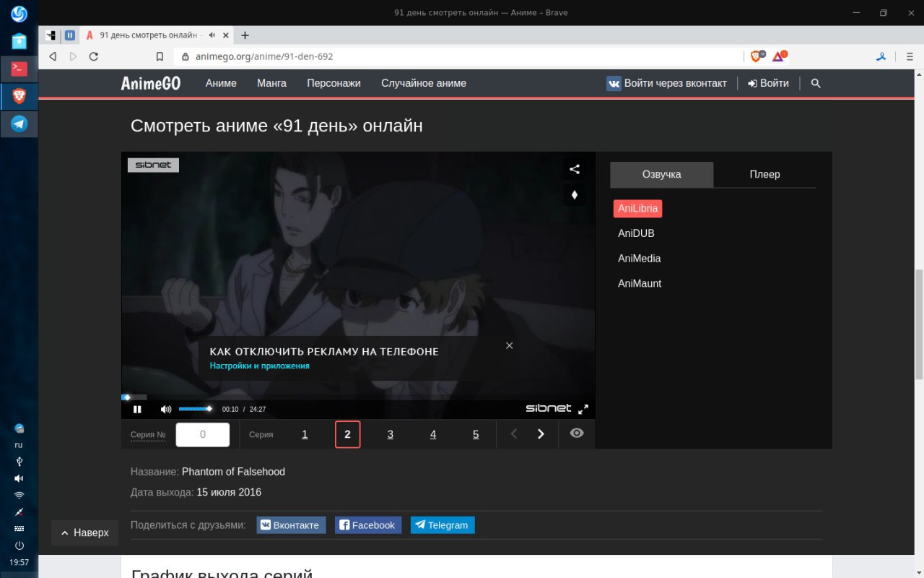This screenshot has height=578, width=924.
Task: Mute the tab via its audio icon
Action: (212, 35)
